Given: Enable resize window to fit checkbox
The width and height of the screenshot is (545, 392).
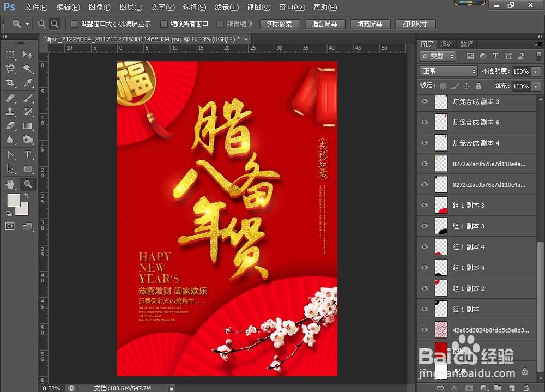Looking at the screenshot, I should point(74,24).
